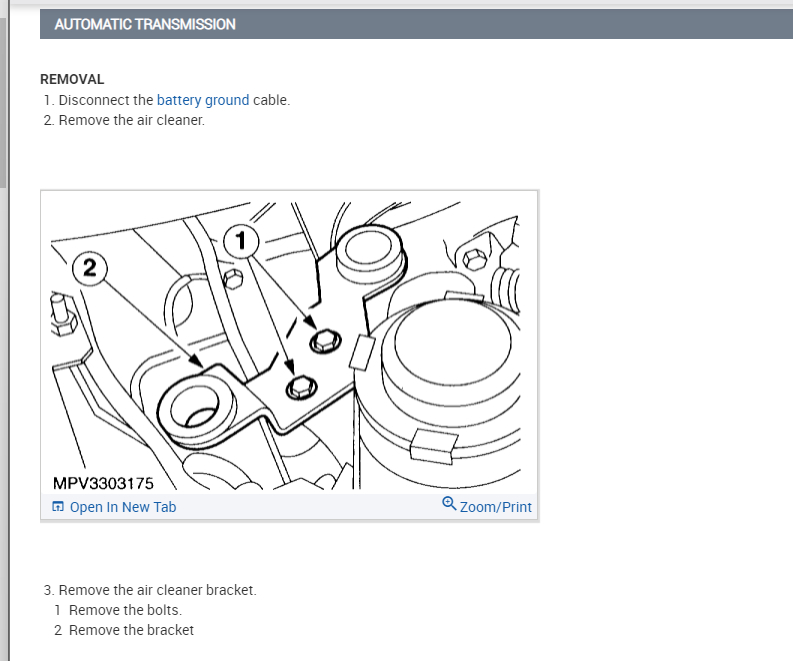Click substep Remove the bracket
This screenshot has height=661, width=793.
click(x=124, y=630)
